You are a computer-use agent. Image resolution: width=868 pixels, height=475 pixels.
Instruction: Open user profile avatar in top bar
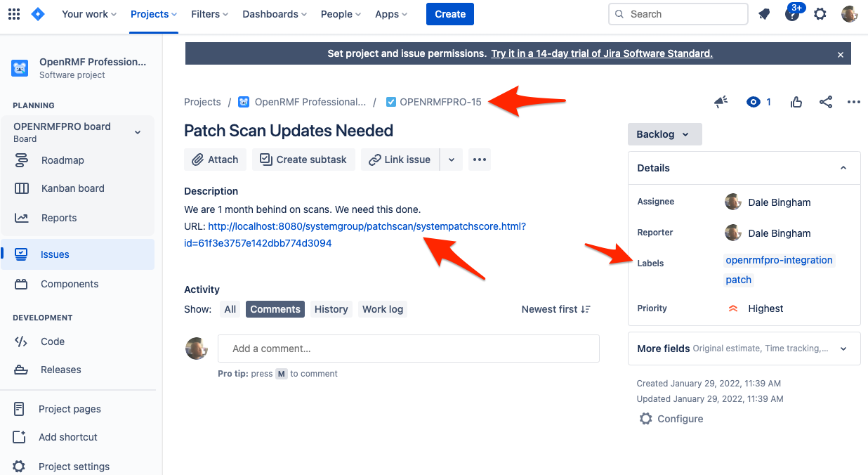pos(850,14)
